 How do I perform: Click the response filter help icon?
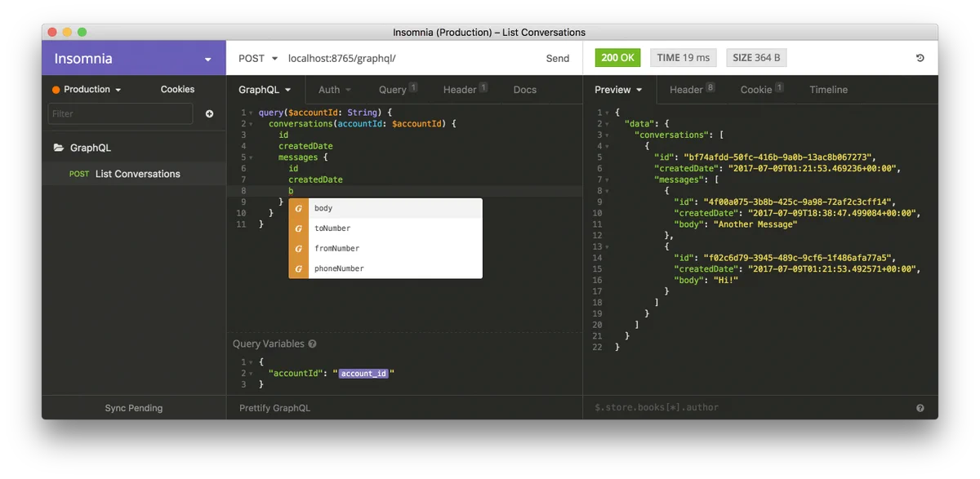pyautogui.click(x=920, y=408)
